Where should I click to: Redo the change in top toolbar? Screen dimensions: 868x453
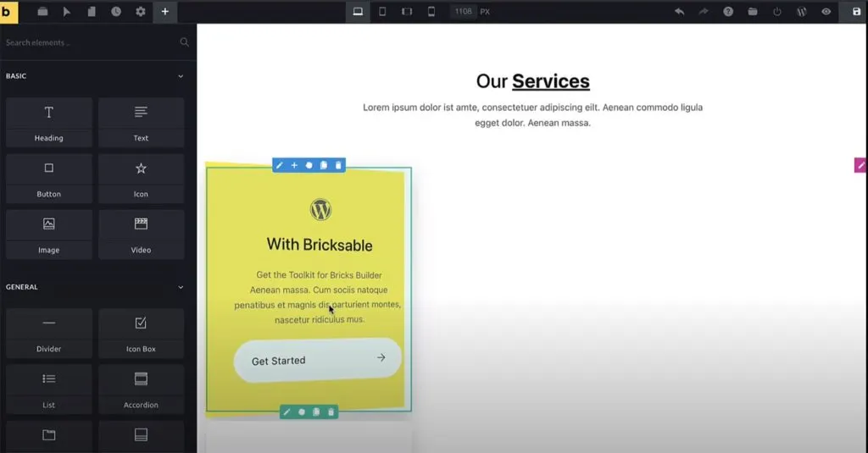(x=704, y=12)
